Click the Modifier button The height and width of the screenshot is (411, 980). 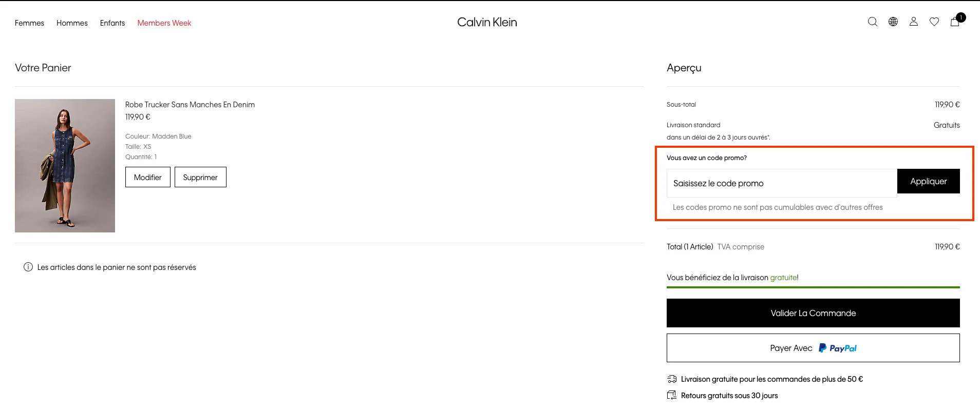click(x=148, y=177)
